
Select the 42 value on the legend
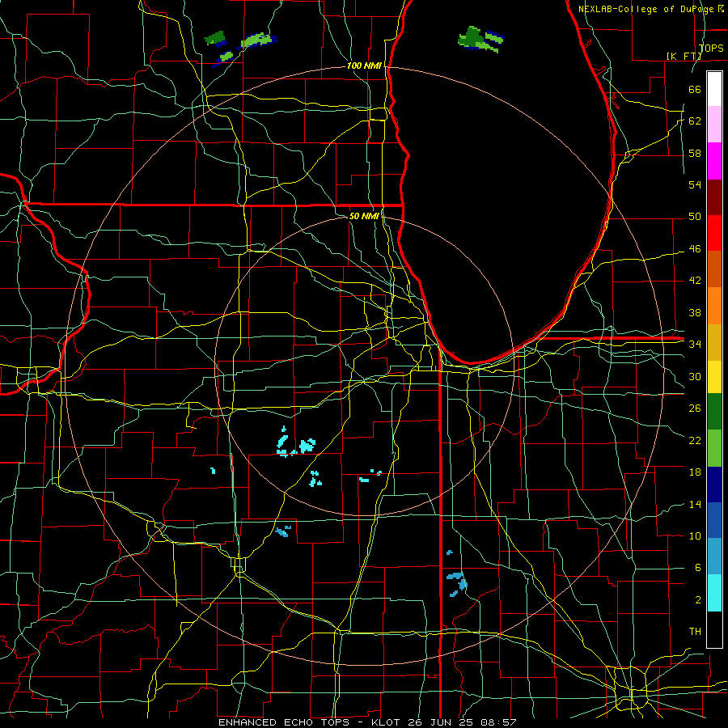695,280
